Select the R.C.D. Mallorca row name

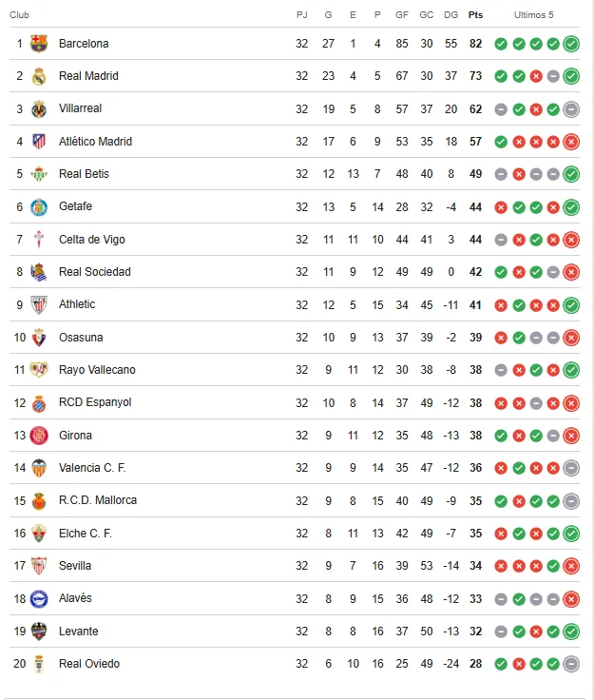click(x=98, y=500)
